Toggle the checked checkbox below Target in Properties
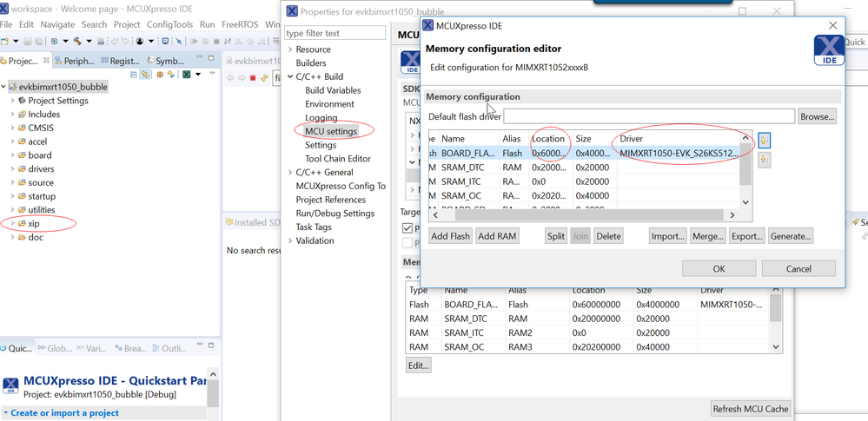Viewport: 868px width, 421px height. pos(408,228)
